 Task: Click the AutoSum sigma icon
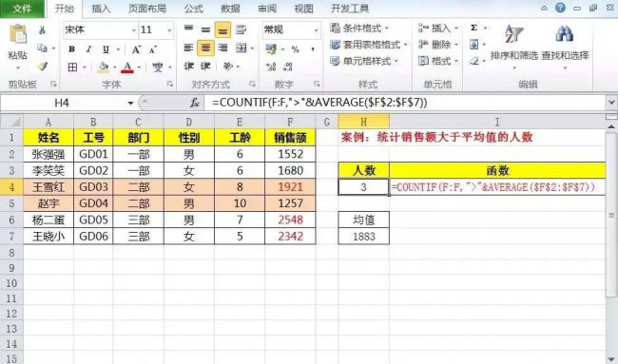pyautogui.click(x=474, y=28)
